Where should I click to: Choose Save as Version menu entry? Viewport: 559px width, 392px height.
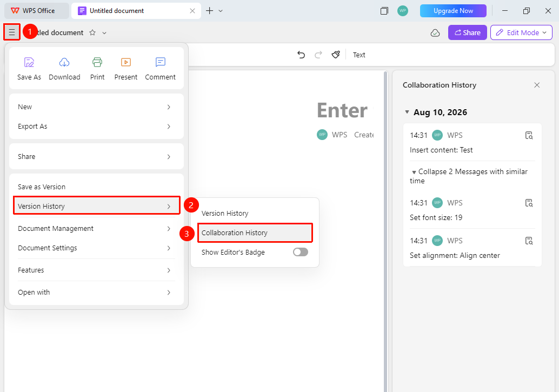pyautogui.click(x=96, y=187)
